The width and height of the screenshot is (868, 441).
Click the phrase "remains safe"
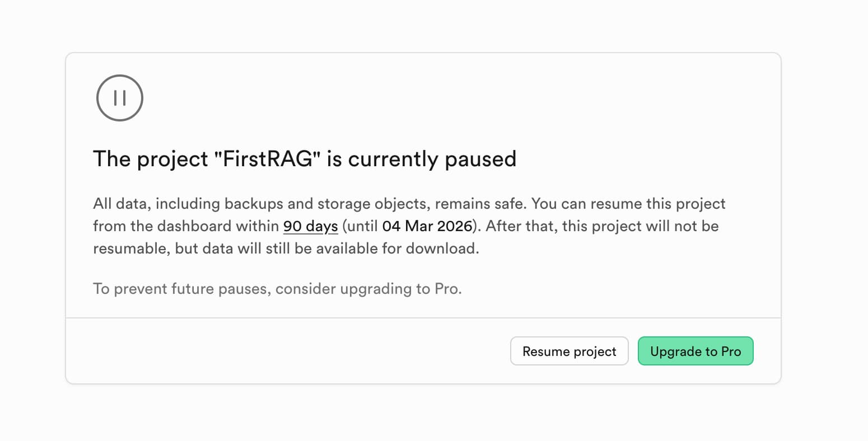click(x=481, y=204)
